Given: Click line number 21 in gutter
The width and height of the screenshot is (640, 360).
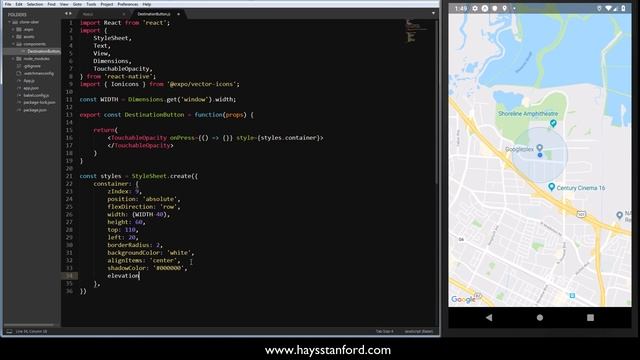Looking at the screenshot, I should coord(69,176).
